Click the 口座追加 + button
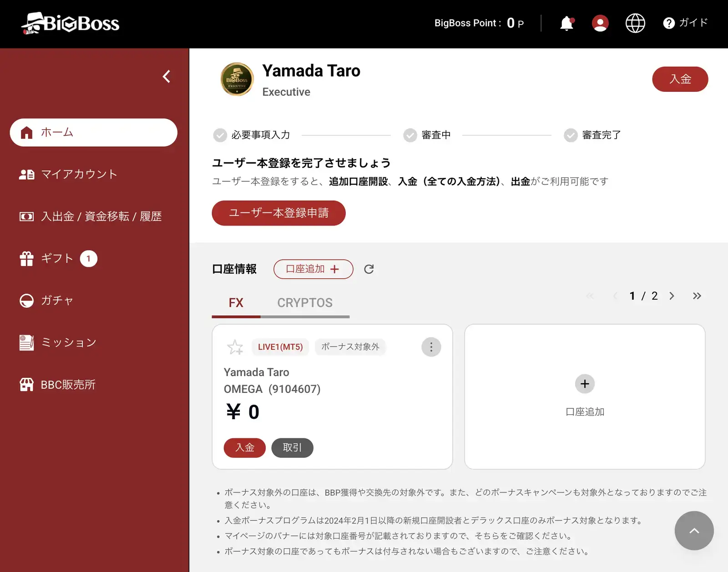This screenshot has height=572, width=728. pos(313,269)
